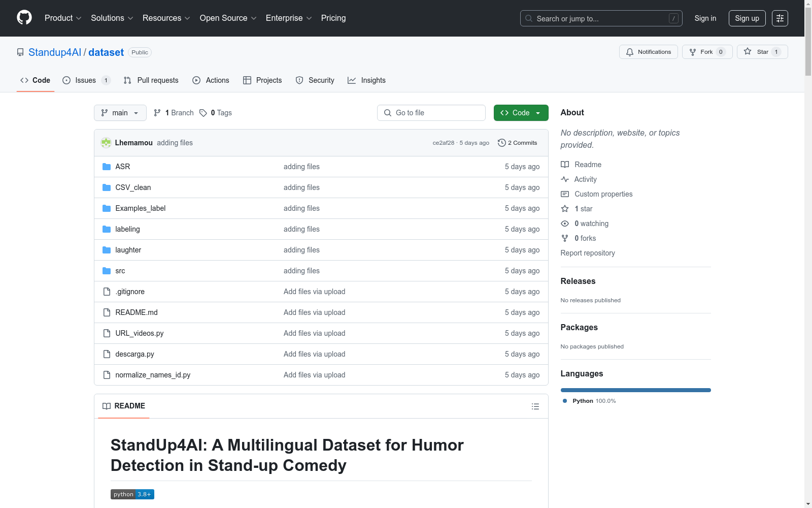This screenshot has width=812, height=508.
Task: Click the README.md file icon
Action: (107, 312)
